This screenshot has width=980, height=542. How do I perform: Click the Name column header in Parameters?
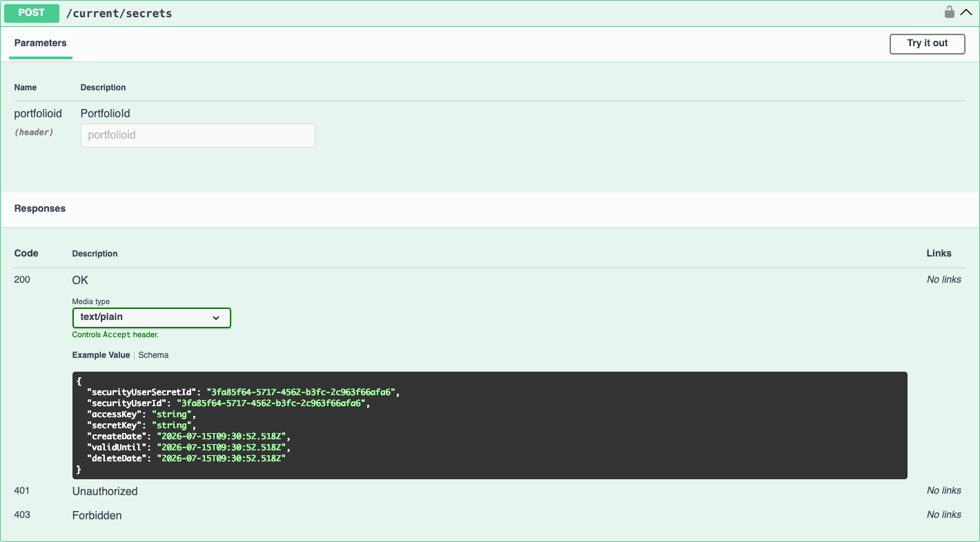(26, 88)
